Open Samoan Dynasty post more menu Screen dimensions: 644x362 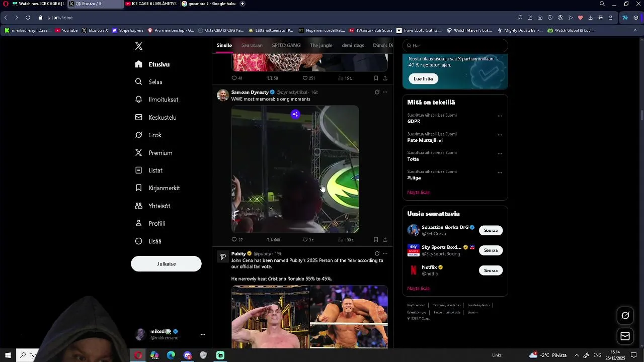click(x=385, y=92)
